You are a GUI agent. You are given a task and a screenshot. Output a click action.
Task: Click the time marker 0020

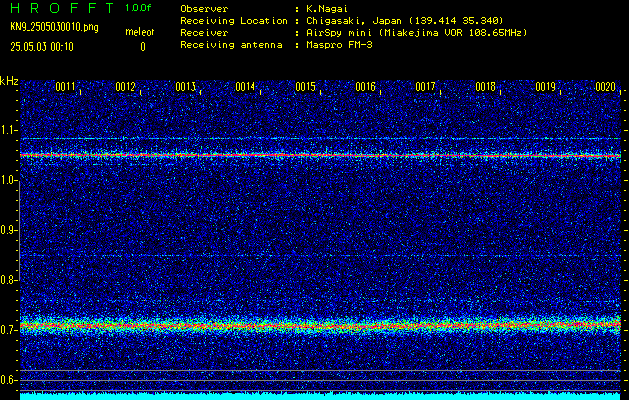[605, 87]
